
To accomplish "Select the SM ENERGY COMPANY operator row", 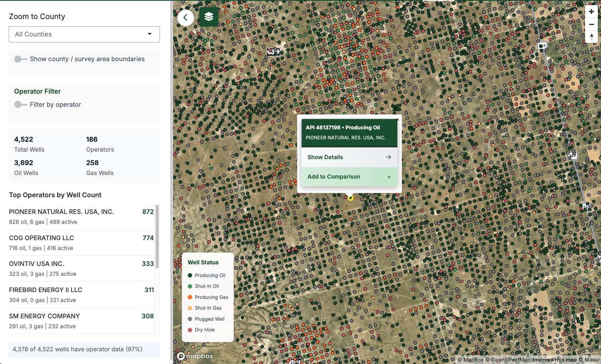I will (x=81, y=321).
